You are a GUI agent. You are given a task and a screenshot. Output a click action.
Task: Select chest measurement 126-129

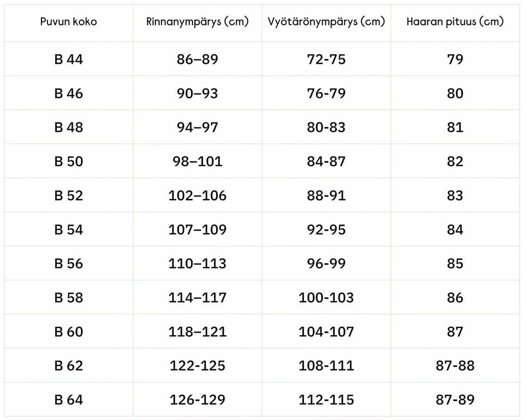coord(197,400)
